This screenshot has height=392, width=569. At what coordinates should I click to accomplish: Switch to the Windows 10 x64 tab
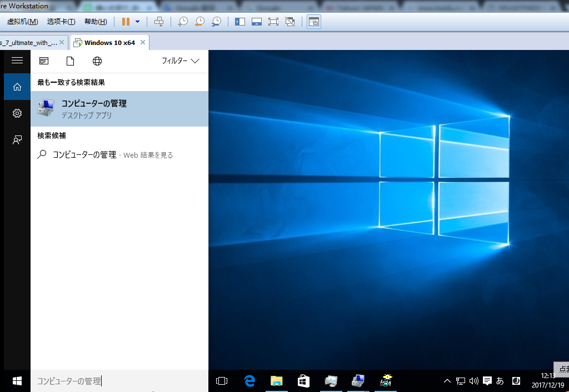point(109,43)
